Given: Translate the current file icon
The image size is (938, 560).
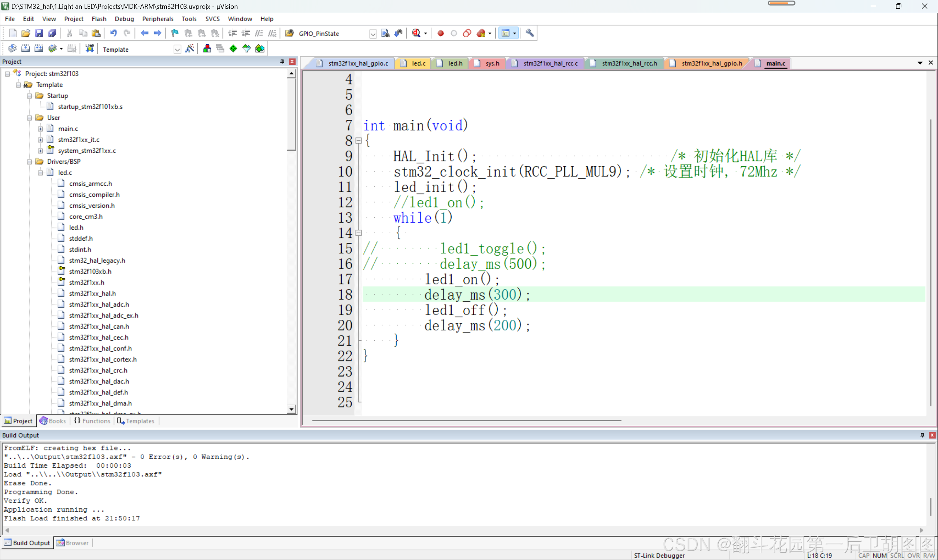Looking at the screenshot, I should (12, 49).
